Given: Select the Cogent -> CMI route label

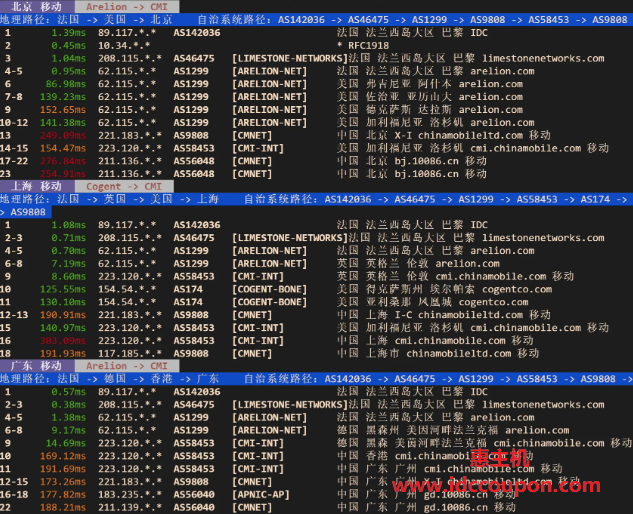Looking at the screenshot, I should coord(124,186).
